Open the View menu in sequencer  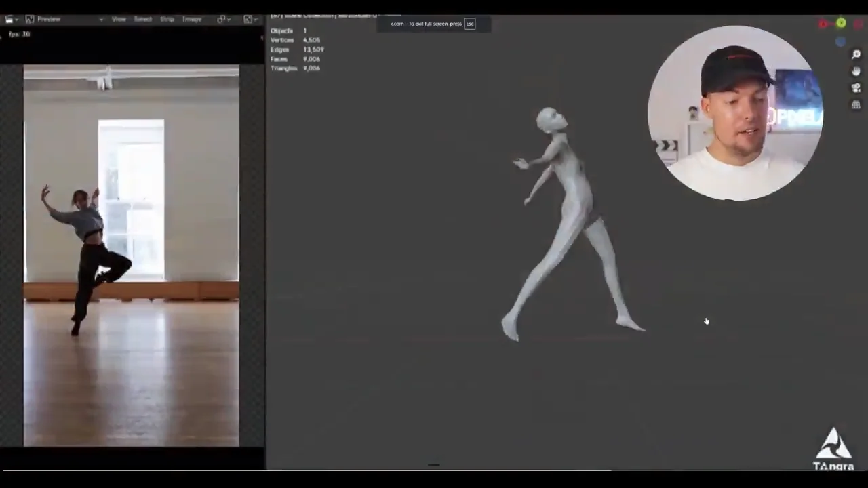tap(119, 19)
